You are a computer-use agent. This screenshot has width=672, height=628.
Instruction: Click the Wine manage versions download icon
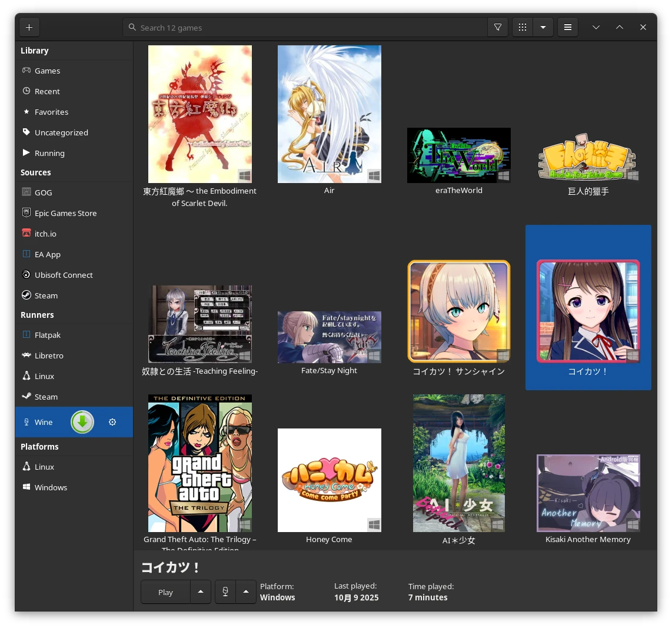pos(82,422)
